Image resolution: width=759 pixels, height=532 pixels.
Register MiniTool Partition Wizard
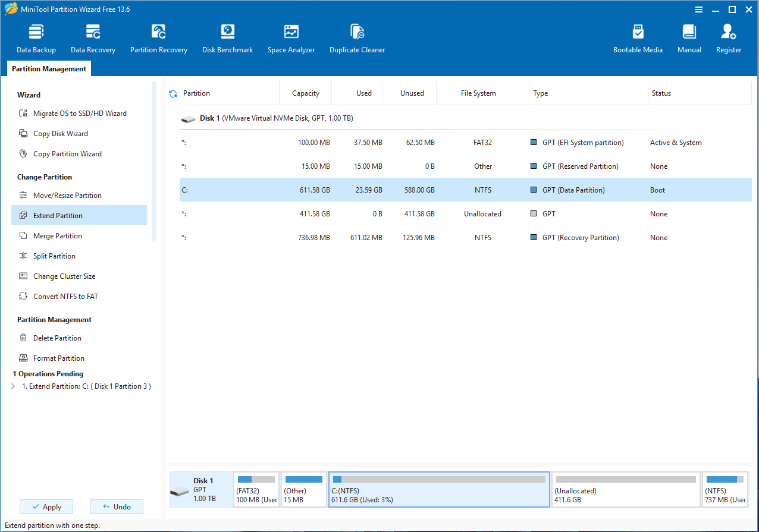[728, 37]
